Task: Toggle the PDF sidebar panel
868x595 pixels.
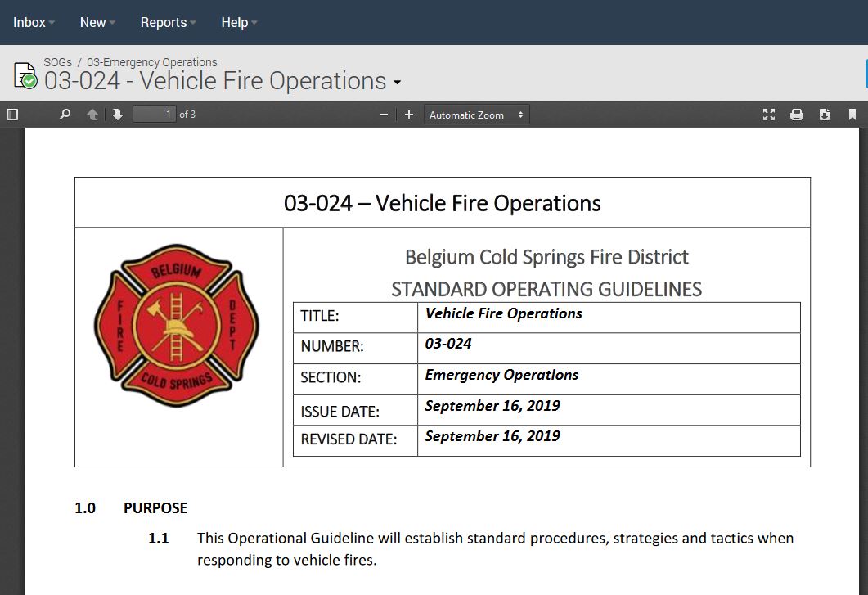Action: pyautogui.click(x=12, y=115)
